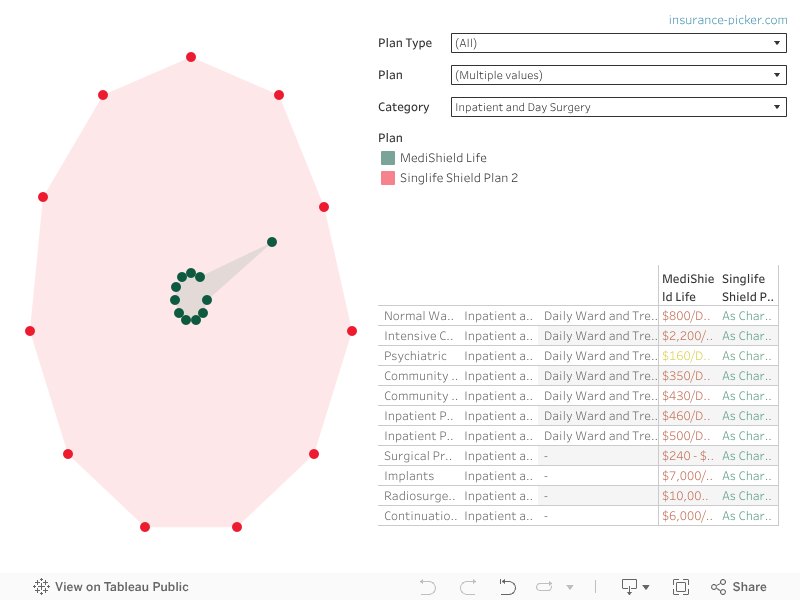Click the Share button
This screenshot has width=800, height=600.
coord(739,587)
